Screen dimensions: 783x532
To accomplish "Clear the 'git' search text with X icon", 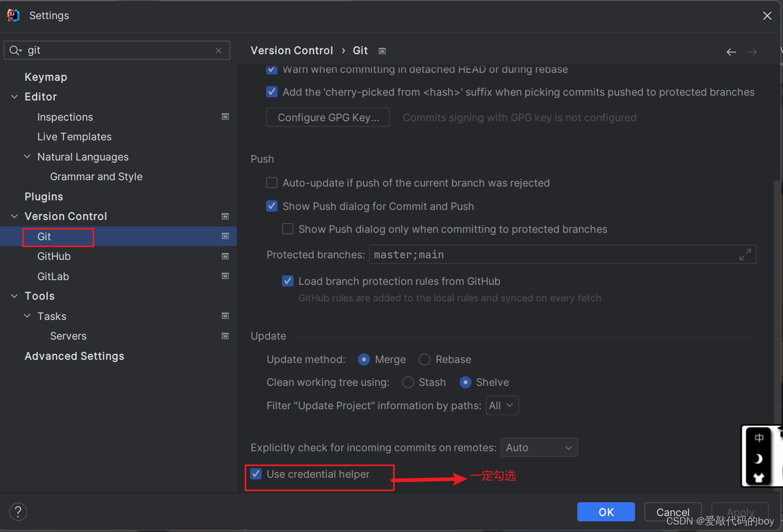I will tap(219, 50).
